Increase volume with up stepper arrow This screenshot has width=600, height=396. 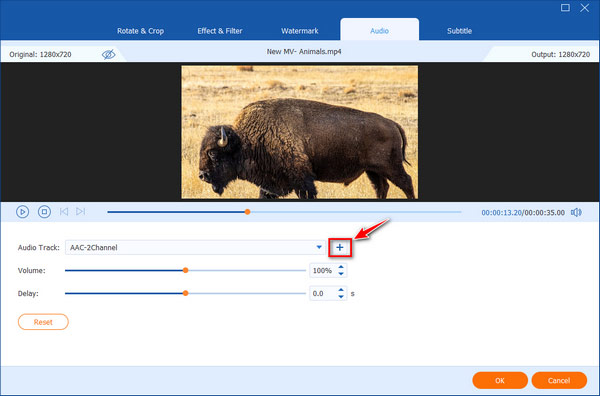point(341,267)
